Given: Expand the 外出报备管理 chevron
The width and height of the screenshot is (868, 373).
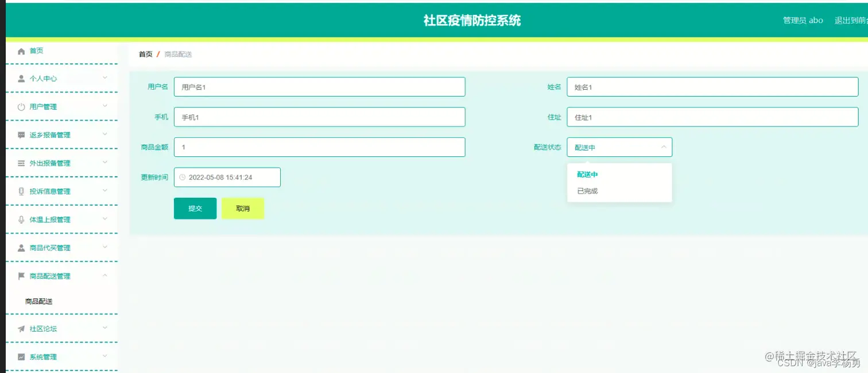Looking at the screenshot, I should (x=105, y=162).
